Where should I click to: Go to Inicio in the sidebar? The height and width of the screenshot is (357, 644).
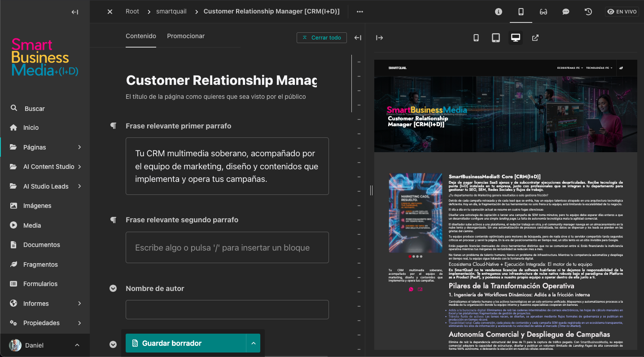(x=45, y=128)
